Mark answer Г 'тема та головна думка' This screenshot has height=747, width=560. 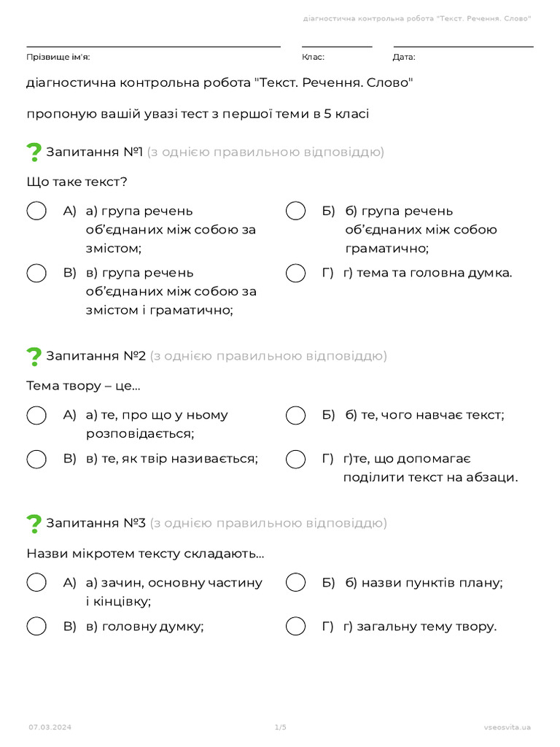coord(295,273)
